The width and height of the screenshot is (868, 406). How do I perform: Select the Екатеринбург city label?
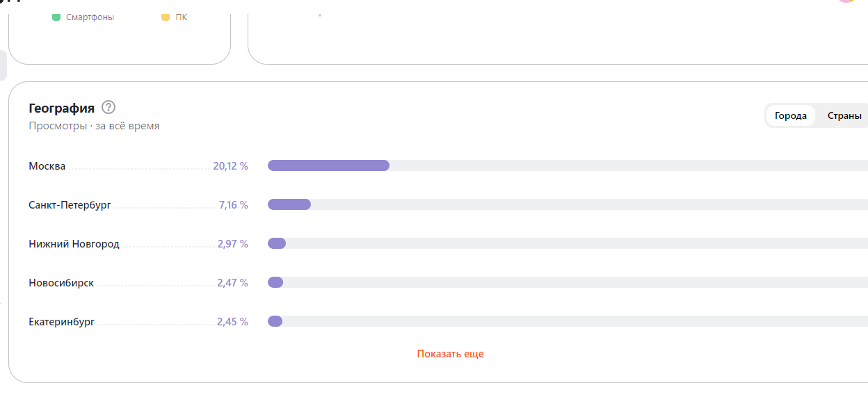click(x=62, y=322)
